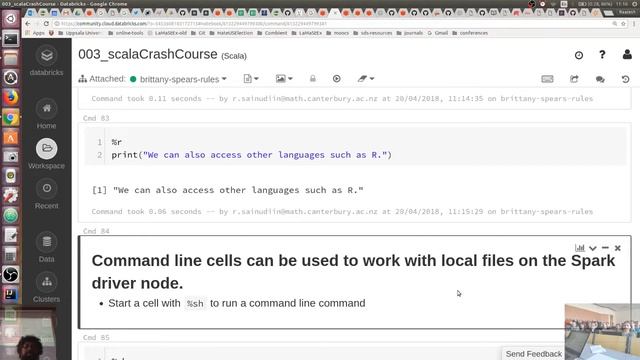Delete the Cmd 84 cell with X

pos(618,248)
